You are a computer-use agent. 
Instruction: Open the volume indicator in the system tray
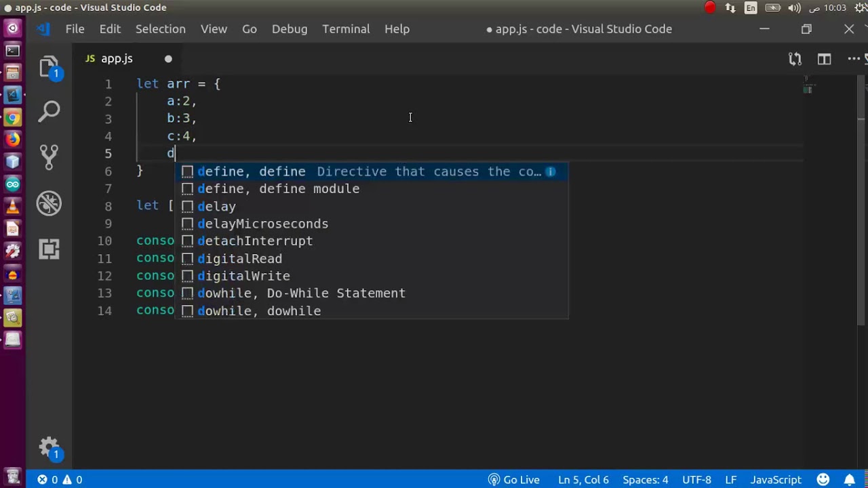coord(793,7)
